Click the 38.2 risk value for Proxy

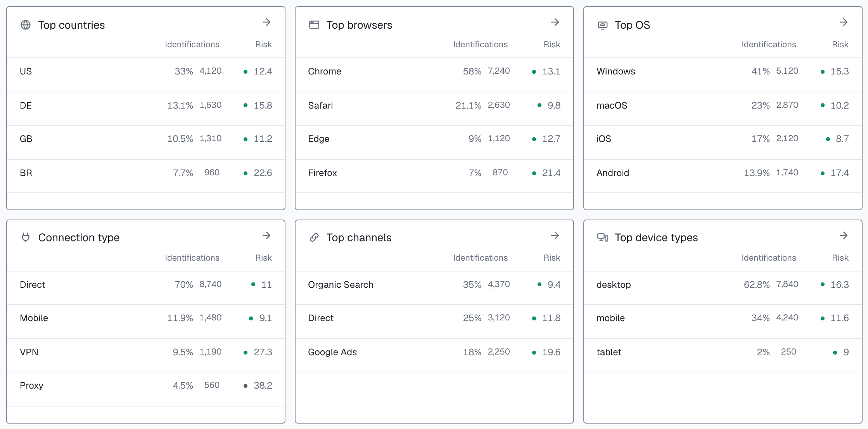click(263, 386)
